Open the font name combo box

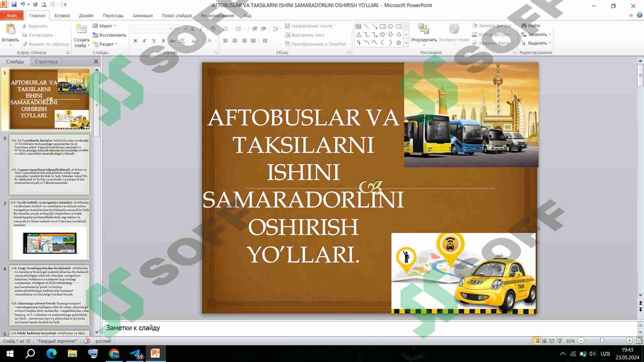(x=152, y=29)
